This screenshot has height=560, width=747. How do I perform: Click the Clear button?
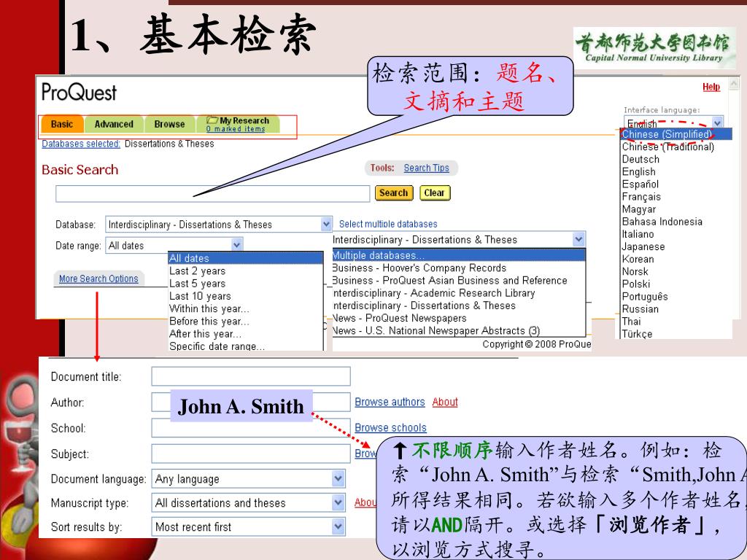point(435,192)
